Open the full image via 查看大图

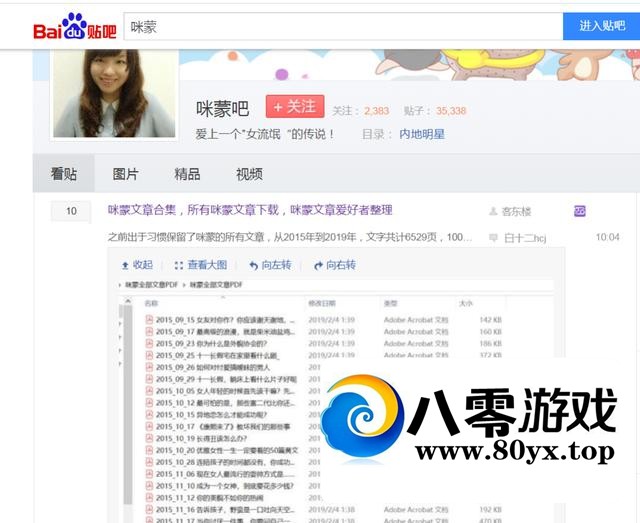tap(201, 265)
